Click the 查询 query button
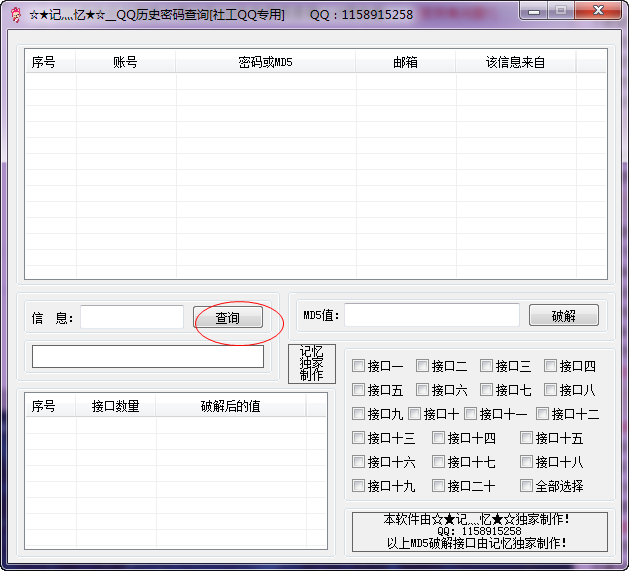 click(228, 317)
